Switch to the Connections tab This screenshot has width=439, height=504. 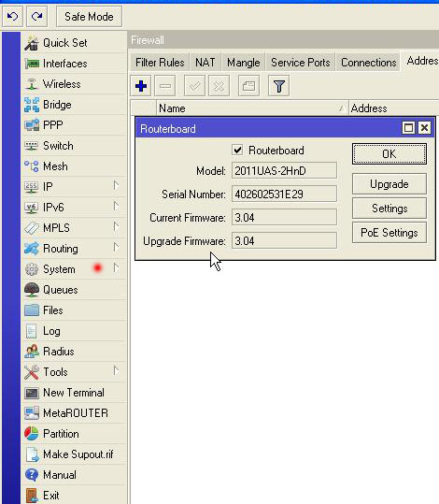click(368, 63)
